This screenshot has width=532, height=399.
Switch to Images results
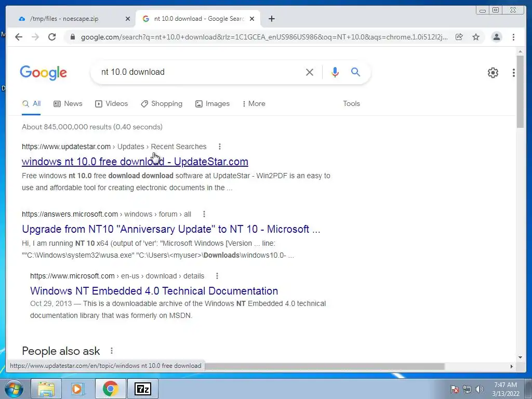212,104
